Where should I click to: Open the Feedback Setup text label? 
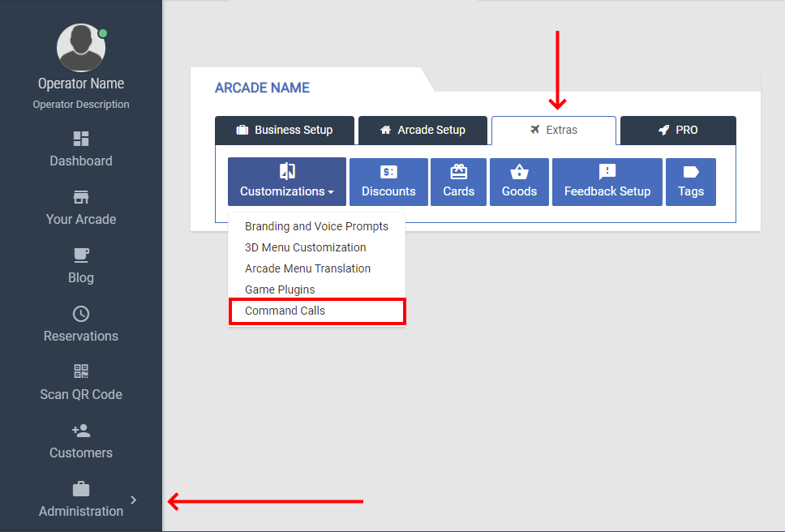(x=607, y=191)
